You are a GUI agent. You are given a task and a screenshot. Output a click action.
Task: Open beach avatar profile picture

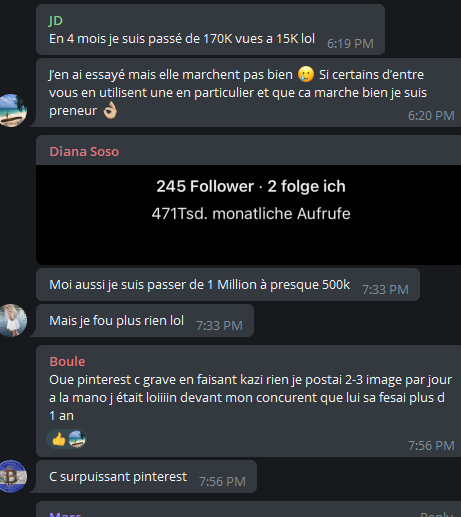[13, 110]
